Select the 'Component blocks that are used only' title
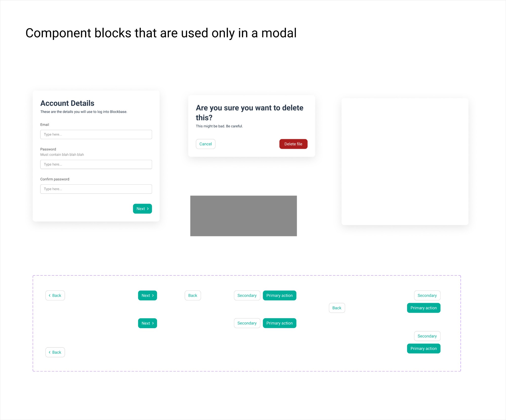The width and height of the screenshot is (506, 420). pos(161,33)
